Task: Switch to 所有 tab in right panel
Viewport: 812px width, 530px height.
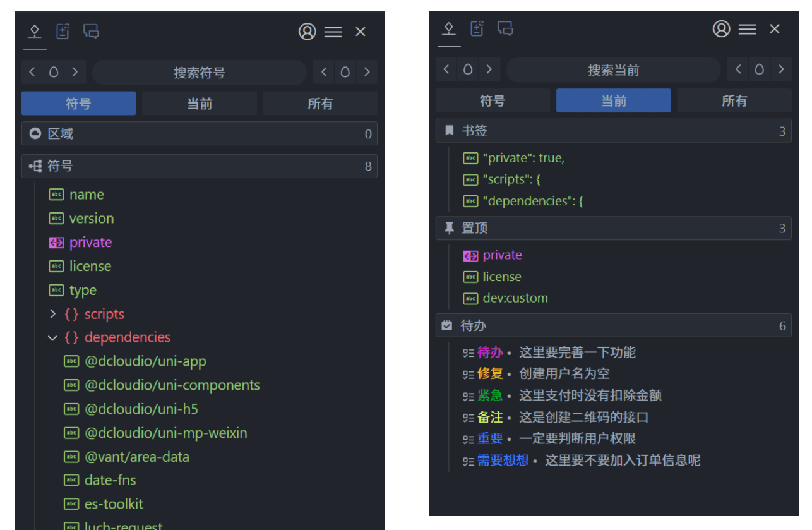Action: (734, 100)
